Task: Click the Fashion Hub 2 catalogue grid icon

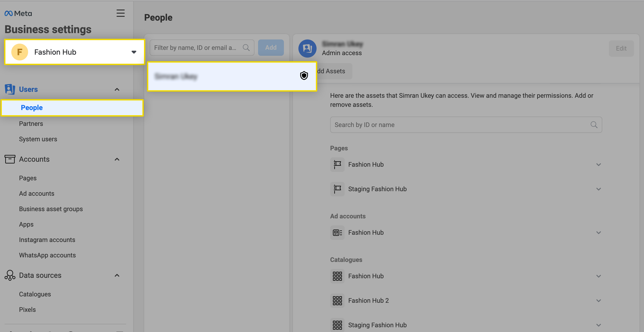Action: pyautogui.click(x=337, y=300)
